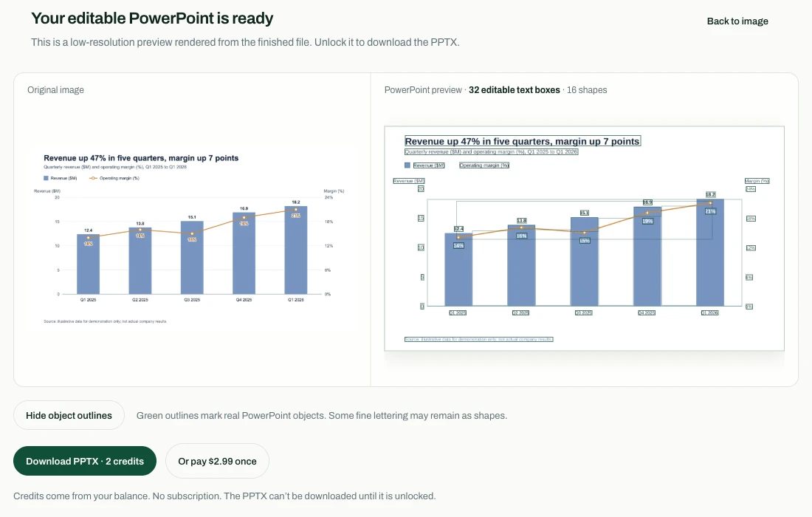Click the blue Revenue legend square in preview

point(407,165)
